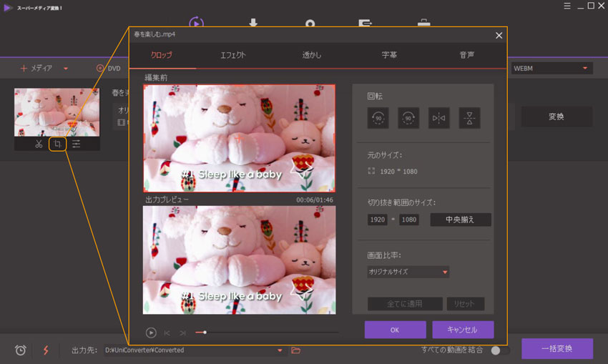The width and height of the screenshot is (608, 364).
Task: Play the preview video
Action: tap(151, 333)
